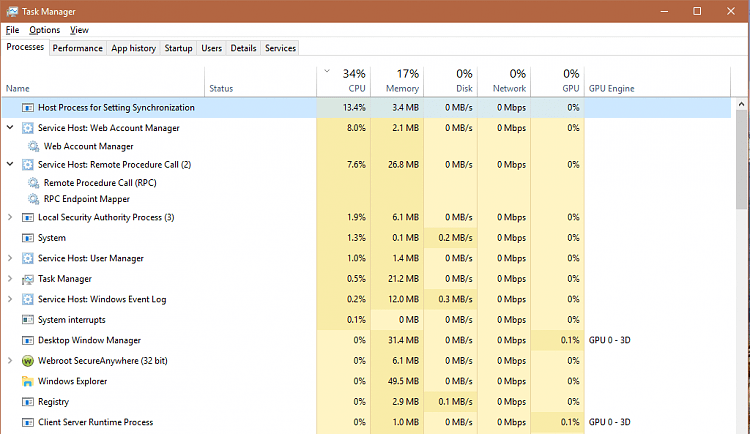750x434 pixels.
Task: Click the Service Host: Web Account Manager gear icon
Action: pos(28,128)
